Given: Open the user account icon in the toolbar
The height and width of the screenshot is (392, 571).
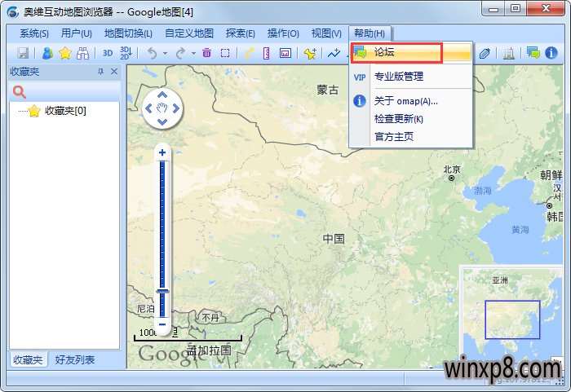Looking at the screenshot, I should pos(47,53).
